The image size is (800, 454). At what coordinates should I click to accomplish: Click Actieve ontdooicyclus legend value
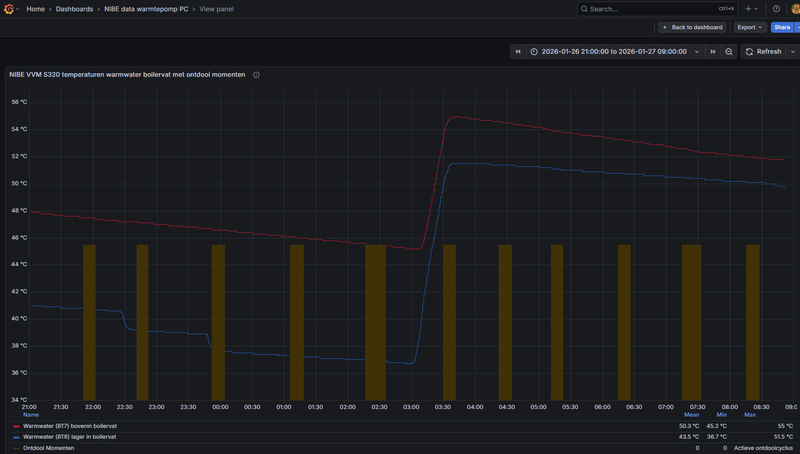coord(763,448)
